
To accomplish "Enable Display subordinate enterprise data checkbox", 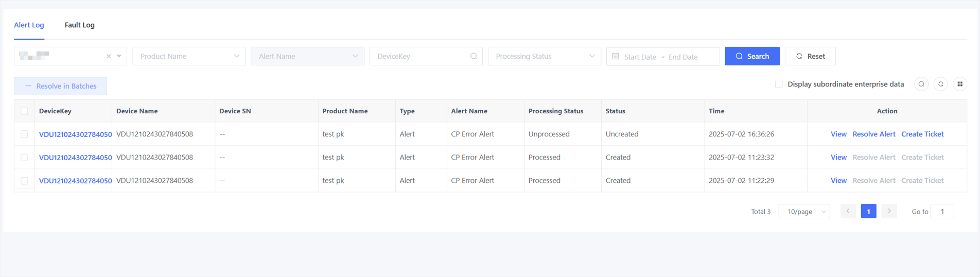I will pyautogui.click(x=779, y=84).
